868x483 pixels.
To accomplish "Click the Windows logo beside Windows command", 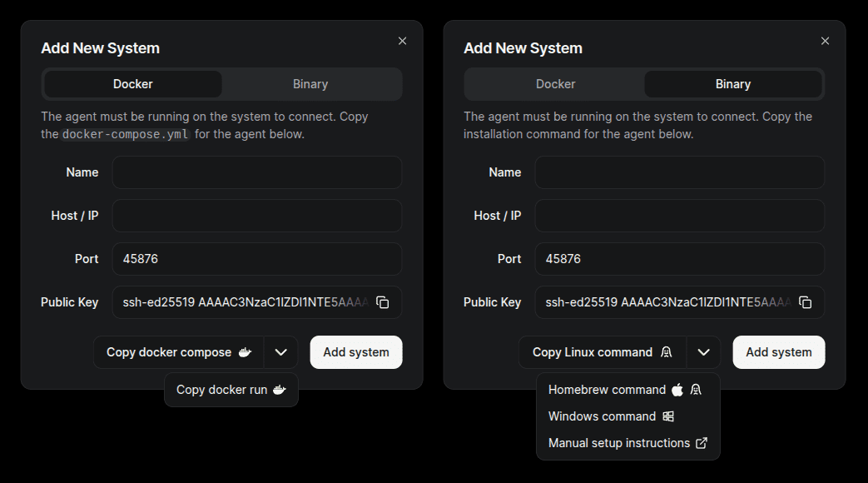I will (667, 416).
